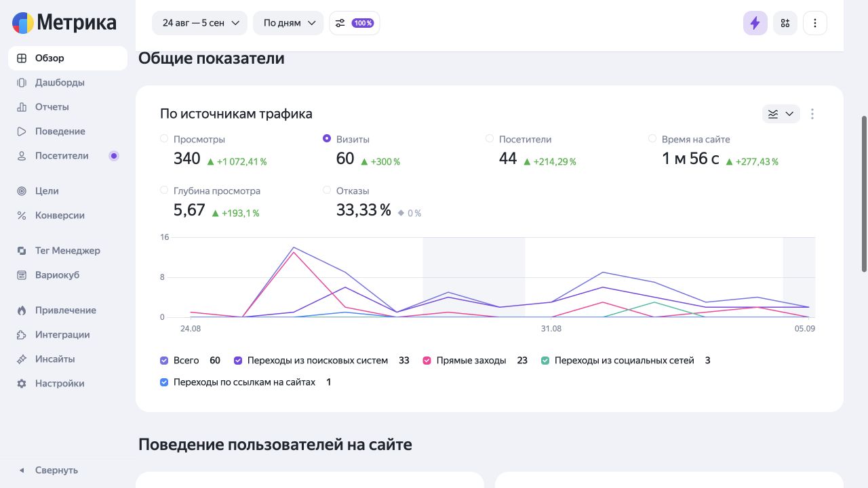This screenshot has height=488, width=868.
Task: Toggle the Переходы из поисковых систем checkbox
Action: (238, 361)
